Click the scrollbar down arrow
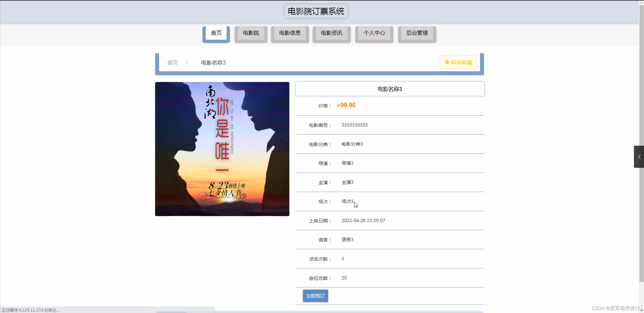Image resolution: width=644 pixels, height=313 pixels. (641, 311)
